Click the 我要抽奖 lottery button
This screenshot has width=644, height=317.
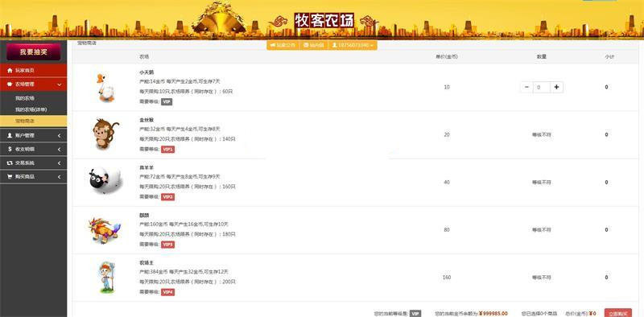[x=34, y=52]
